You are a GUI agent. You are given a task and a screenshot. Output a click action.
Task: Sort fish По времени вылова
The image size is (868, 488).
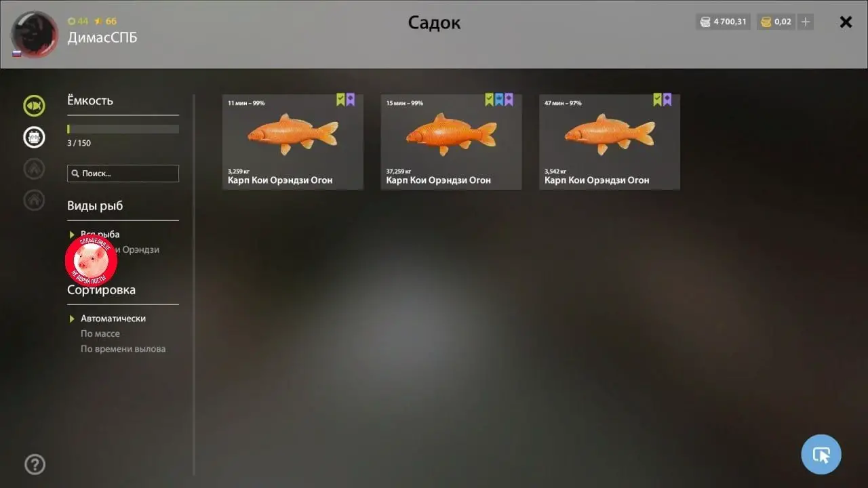(123, 349)
